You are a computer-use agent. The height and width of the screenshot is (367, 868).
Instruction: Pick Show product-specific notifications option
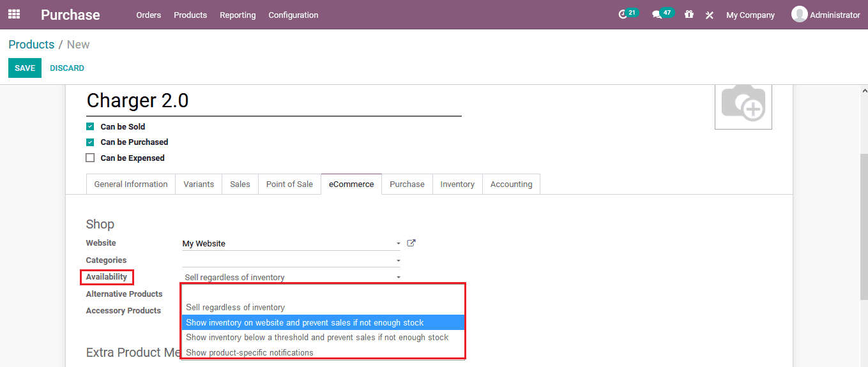click(x=323, y=352)
